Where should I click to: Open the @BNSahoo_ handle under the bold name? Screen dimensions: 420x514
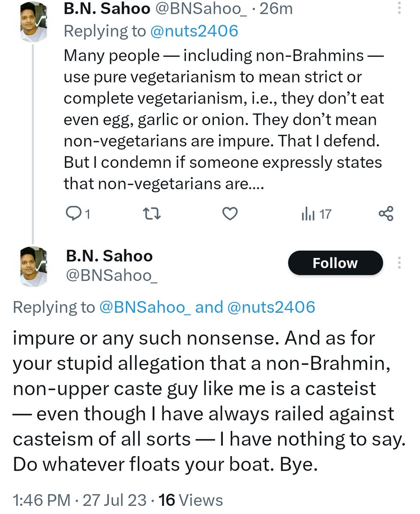[112, 275]
